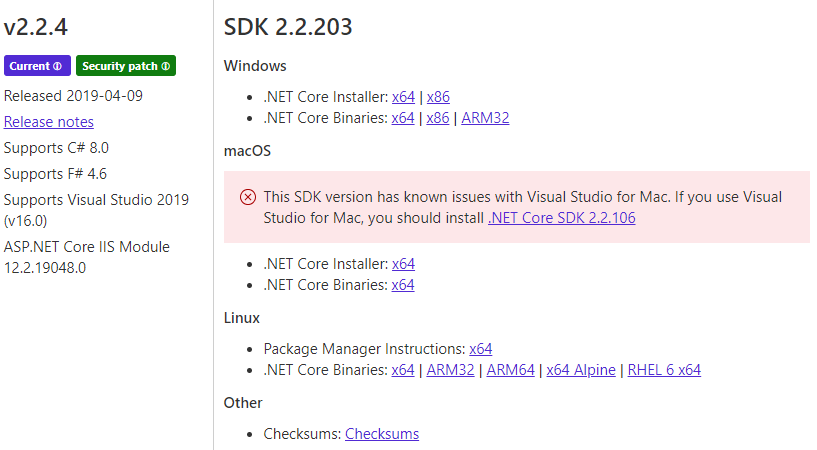The width and height of the screenshot is (817, 450).
Task: Download Windows .NET Core Binaries x64
Action: 403,118
